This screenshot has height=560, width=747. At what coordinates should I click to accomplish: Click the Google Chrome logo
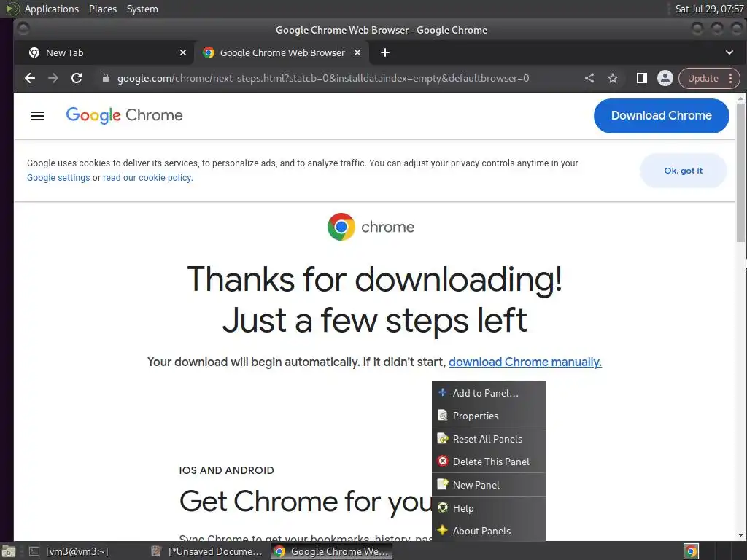click(124, 115)
